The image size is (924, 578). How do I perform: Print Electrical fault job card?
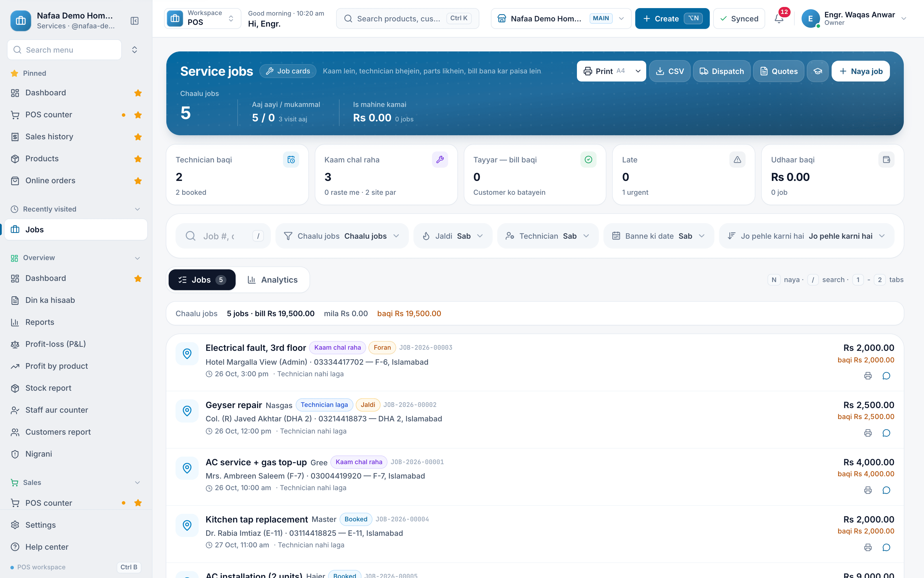868,376
